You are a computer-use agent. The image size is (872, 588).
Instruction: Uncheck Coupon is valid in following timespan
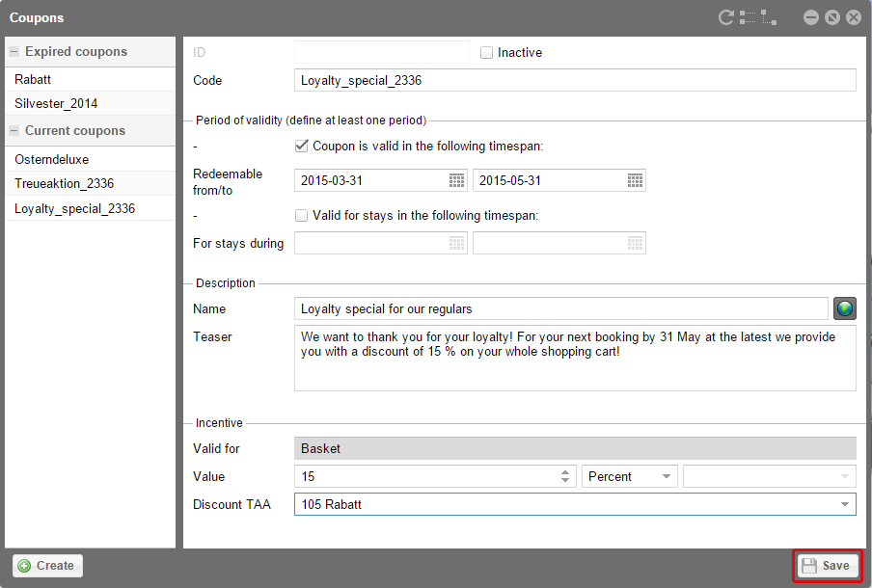[302, 147]
